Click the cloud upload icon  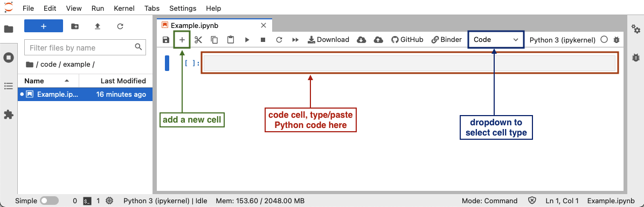[x=378, y=40]
